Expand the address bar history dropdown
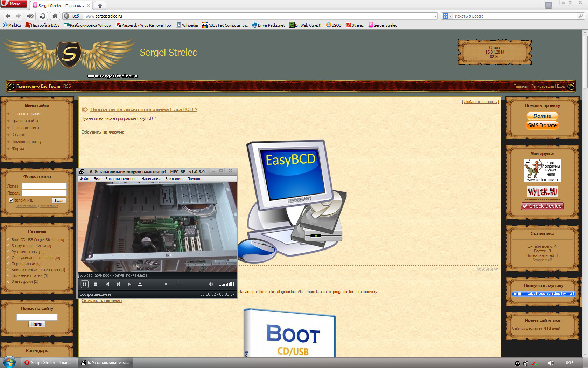588x368 pixels. coord(435,16)
